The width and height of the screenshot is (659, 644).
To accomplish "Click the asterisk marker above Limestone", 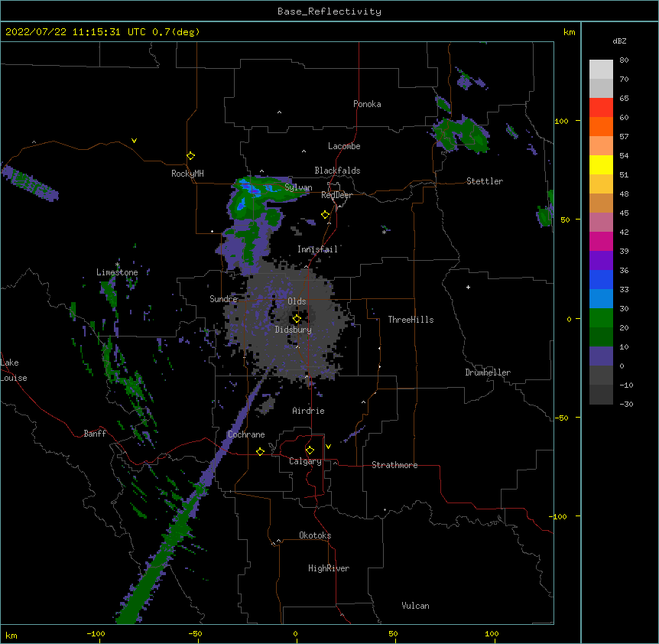I will click(x=117, y=265).
